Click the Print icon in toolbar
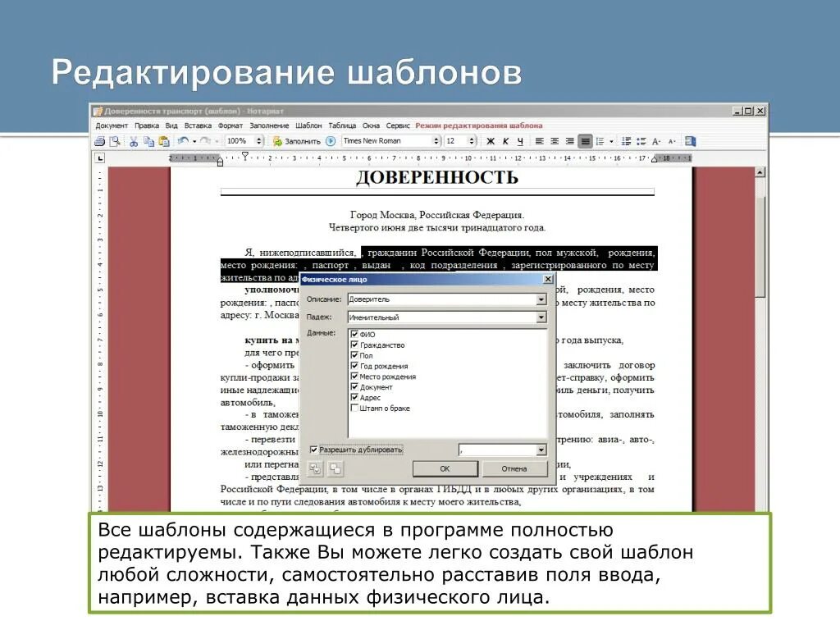Image resolution: width=840 pixels, height=630 pixels. click(x=99, y=141)
